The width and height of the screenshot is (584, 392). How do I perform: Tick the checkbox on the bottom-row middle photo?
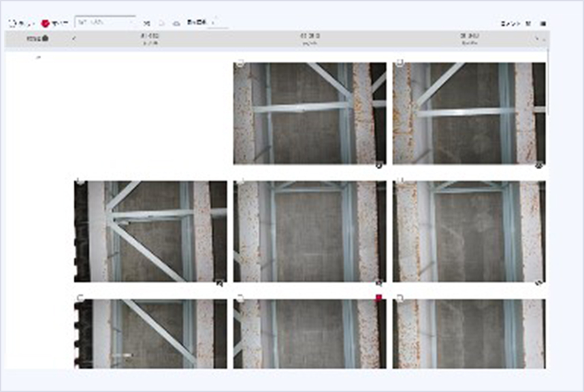point(240,298)
